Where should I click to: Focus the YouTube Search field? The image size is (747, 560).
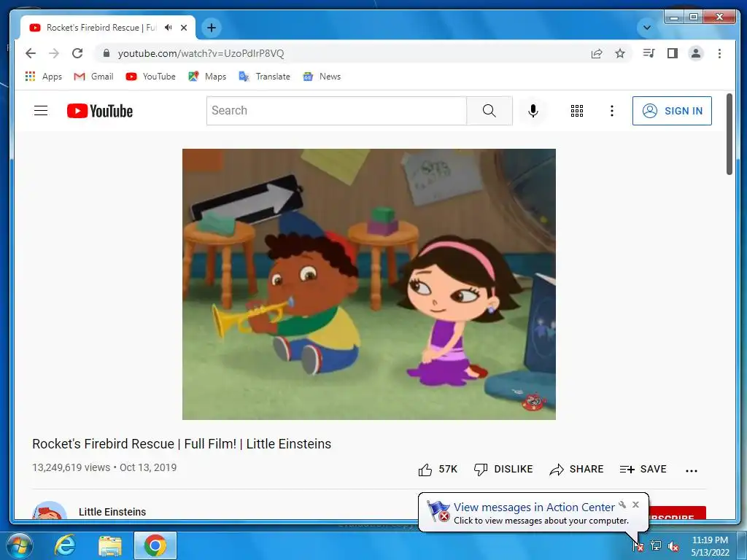[x=336, y=111]
